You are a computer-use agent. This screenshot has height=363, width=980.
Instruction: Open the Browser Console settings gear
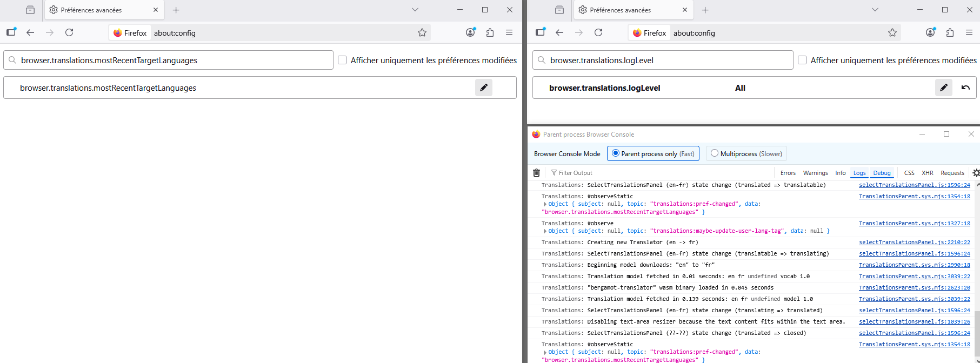point(976,173)
